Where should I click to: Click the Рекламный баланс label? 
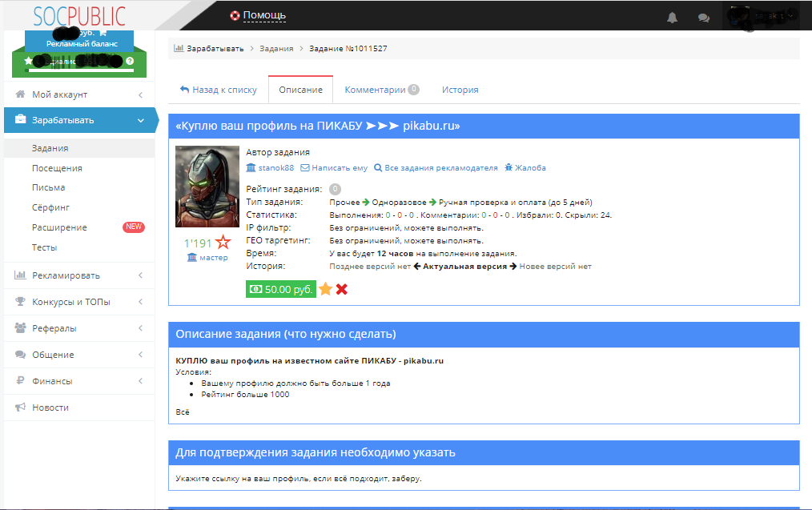pyautogui.click(x=82, y=44)
